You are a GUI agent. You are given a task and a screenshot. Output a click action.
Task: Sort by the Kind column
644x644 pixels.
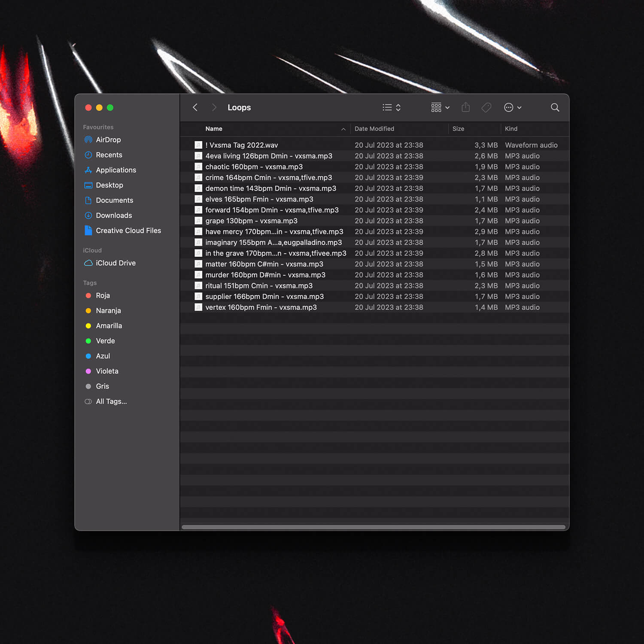tap(511, 129)
